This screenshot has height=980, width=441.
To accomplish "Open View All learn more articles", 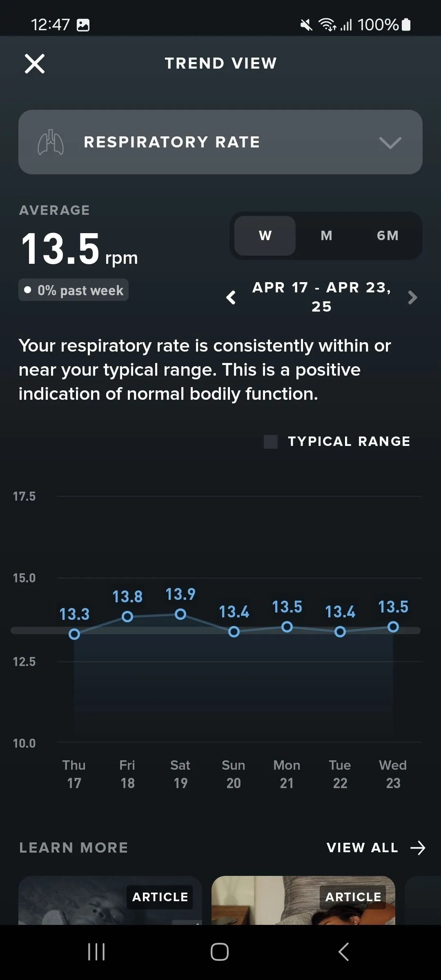I will pos(362,848).
